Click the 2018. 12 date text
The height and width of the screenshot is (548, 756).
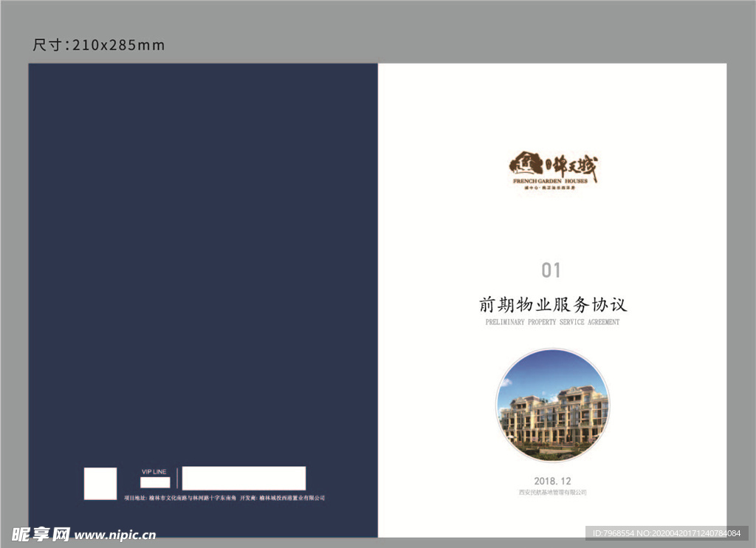tap(552, 481)
